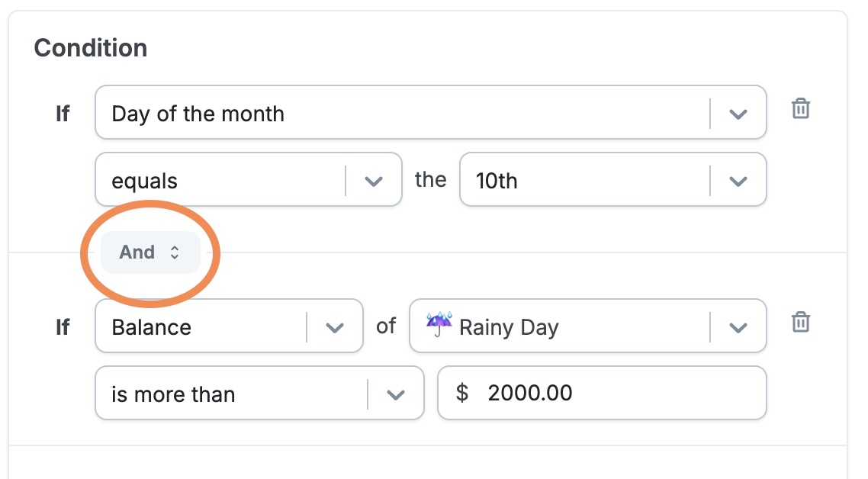868x479 pixels.
Task: Toggle the And logical operator
Action: pyautogui.click(x=150, y=252)
